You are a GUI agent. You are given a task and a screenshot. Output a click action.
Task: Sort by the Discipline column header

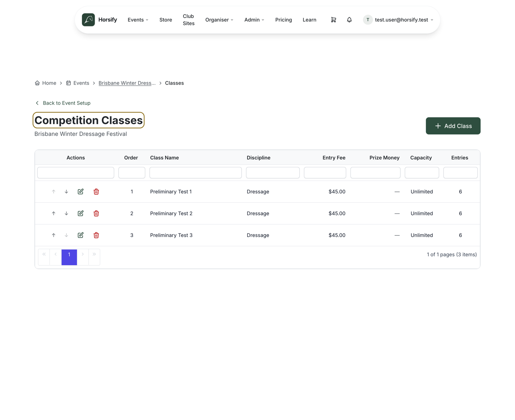(x=259, y=158)
